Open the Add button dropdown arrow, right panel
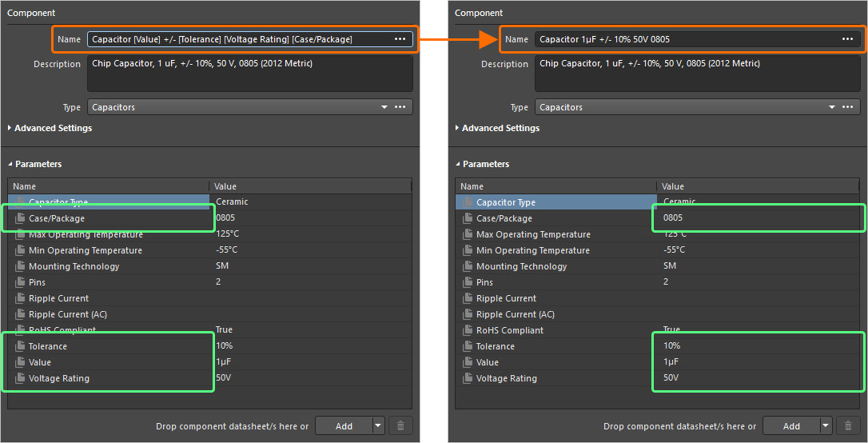The width and height of the screenshot is (868, 443). coord(826,426)
